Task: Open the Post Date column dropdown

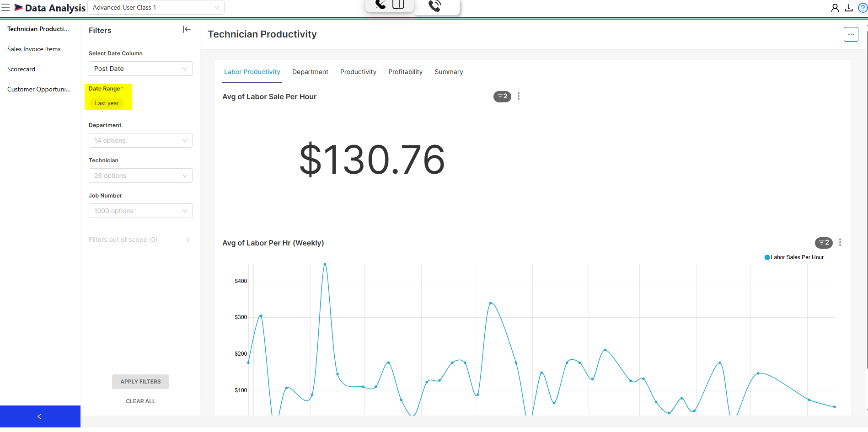Action: [x=140, y=69]
